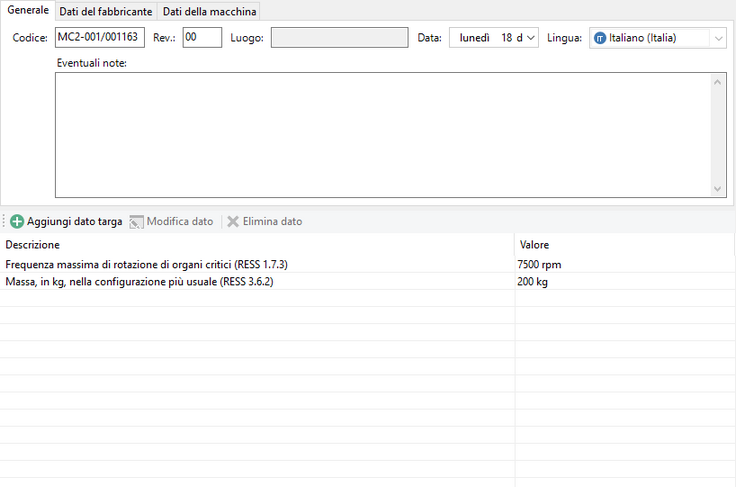Screen dimensions: 736x487
Task: Select the Generale tab
Action: pos(27,10)
